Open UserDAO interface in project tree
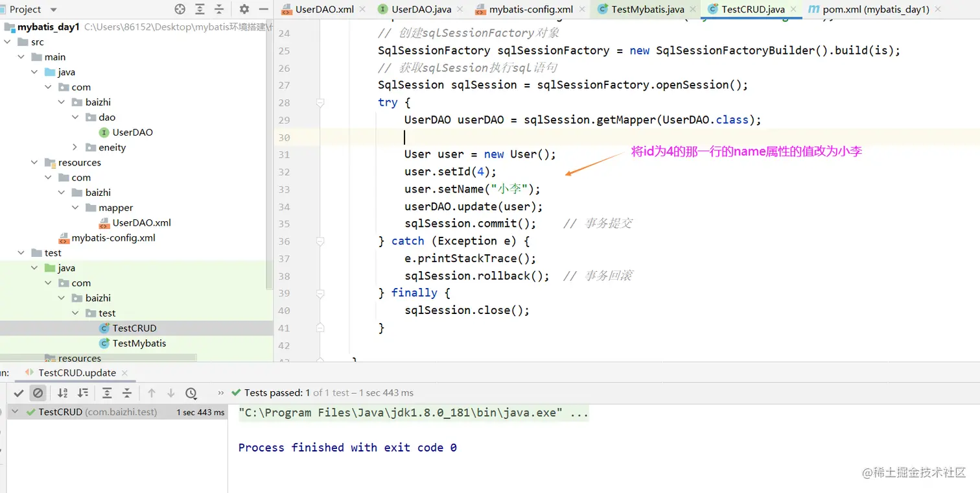The width and height of the screenshot is (980, 493). (133, 132)
